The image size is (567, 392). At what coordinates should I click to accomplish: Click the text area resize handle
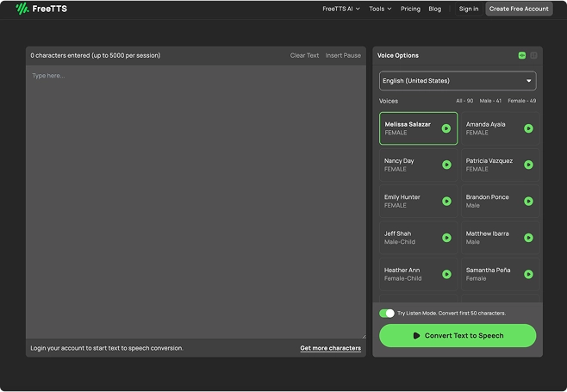click(x=364, y=336)
